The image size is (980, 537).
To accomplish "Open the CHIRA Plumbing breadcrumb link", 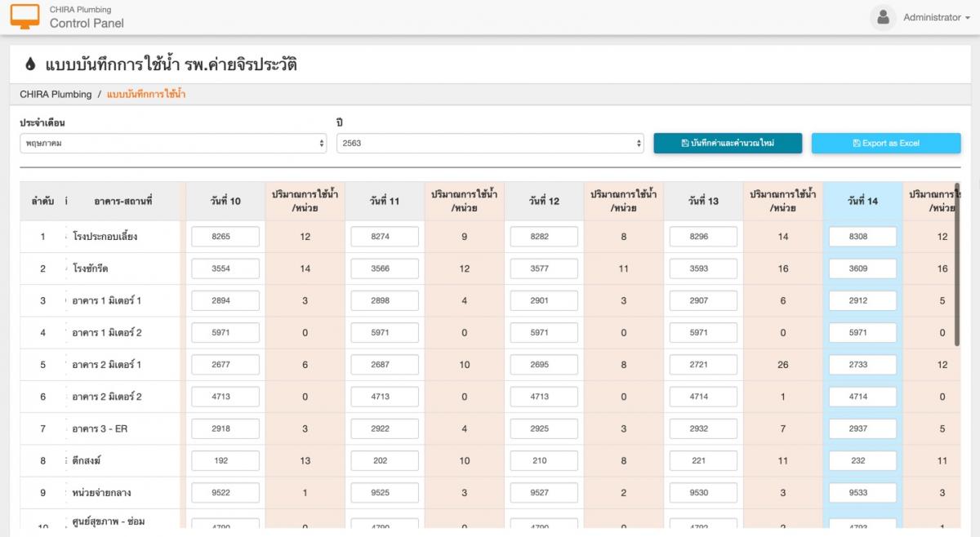I will pyautogui.click(x=56, y=95).
